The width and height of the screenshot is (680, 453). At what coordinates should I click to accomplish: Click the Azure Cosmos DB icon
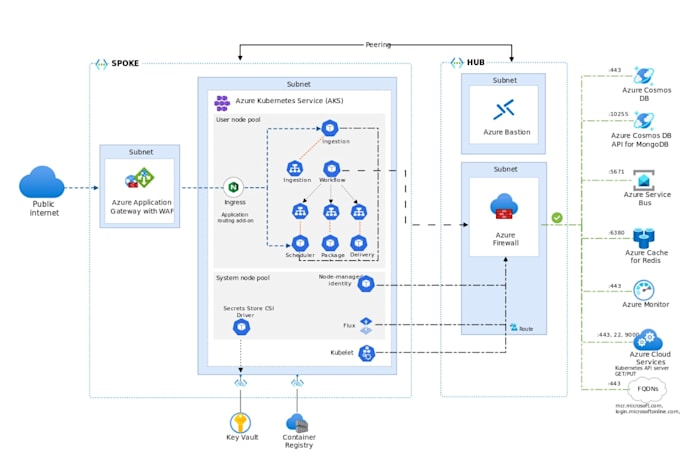click(644, 75)
